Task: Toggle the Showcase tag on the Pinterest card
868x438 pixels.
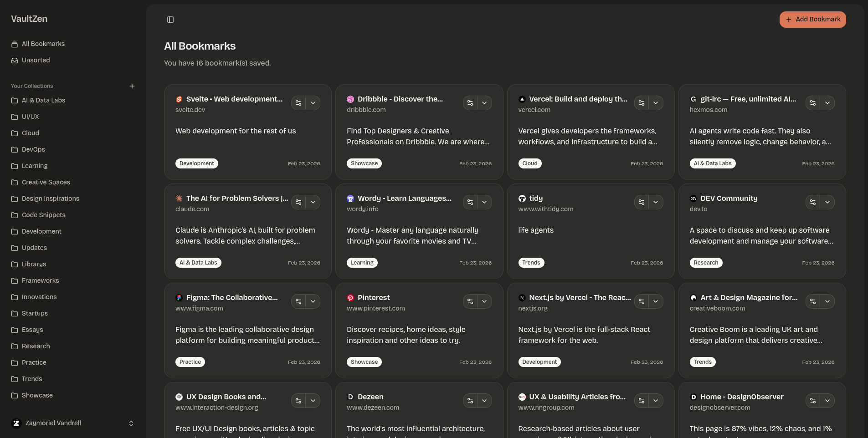Action: pyautogui.click(x=364, y=362)
